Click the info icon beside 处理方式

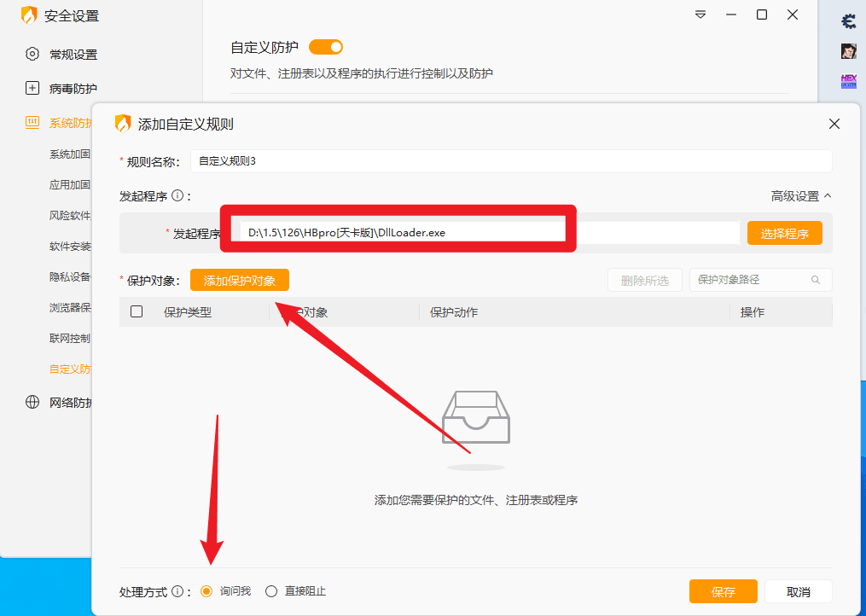[177, 591]
